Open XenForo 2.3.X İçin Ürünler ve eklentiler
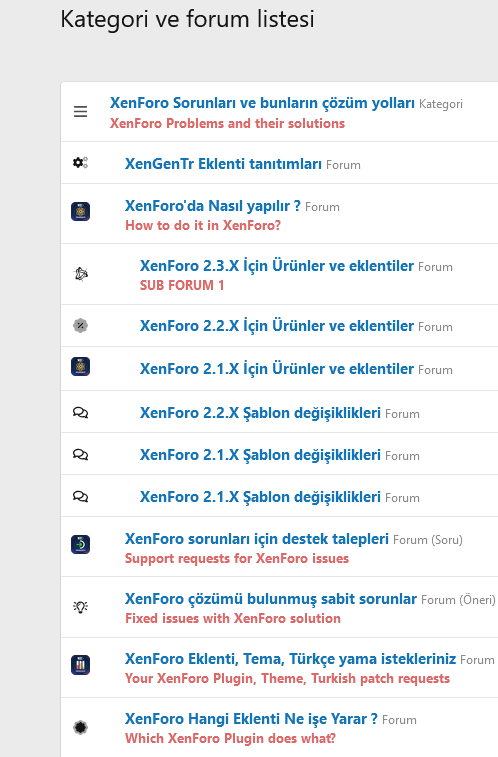Screen dimensions: 498x757 (x=277, y=266)
